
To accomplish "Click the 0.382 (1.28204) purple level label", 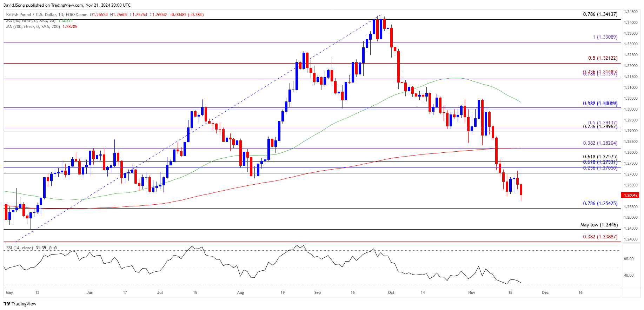I will (600, 143).
